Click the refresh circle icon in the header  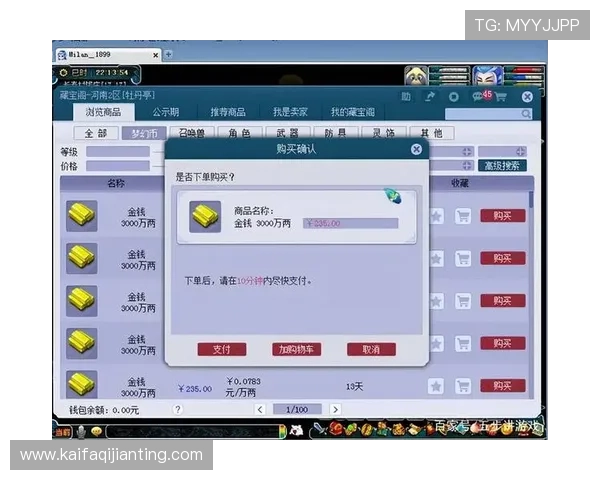click(453, 97)
